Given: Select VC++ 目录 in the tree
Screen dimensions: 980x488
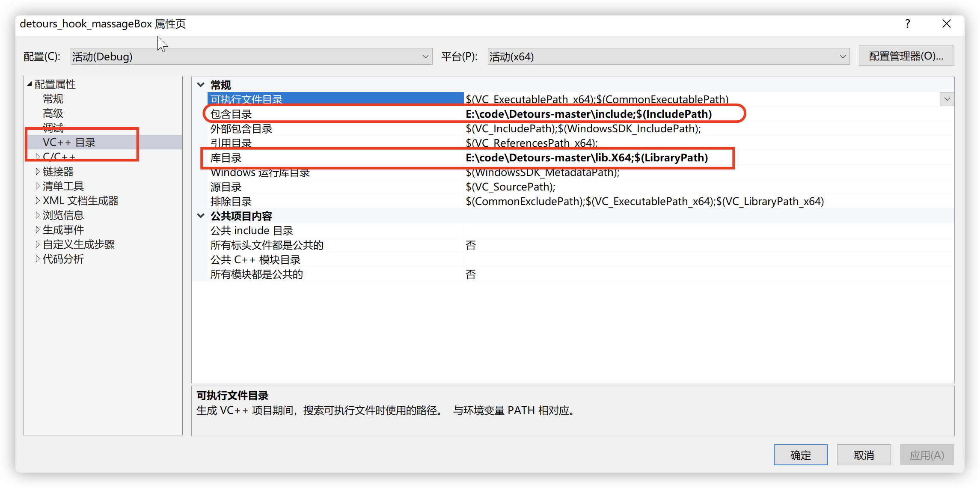Looking at the screenshot, I should point(69,143).
